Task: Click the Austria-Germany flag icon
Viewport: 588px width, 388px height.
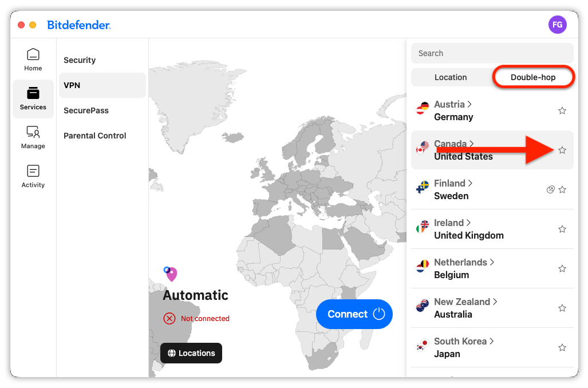Action: pos(423,108)
